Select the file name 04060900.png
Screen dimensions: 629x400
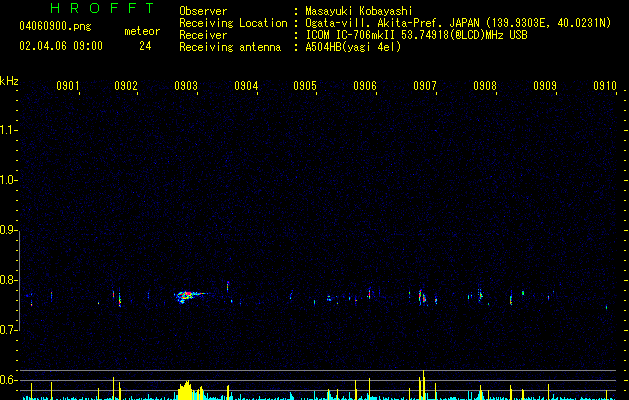click(x=55, y=27)
